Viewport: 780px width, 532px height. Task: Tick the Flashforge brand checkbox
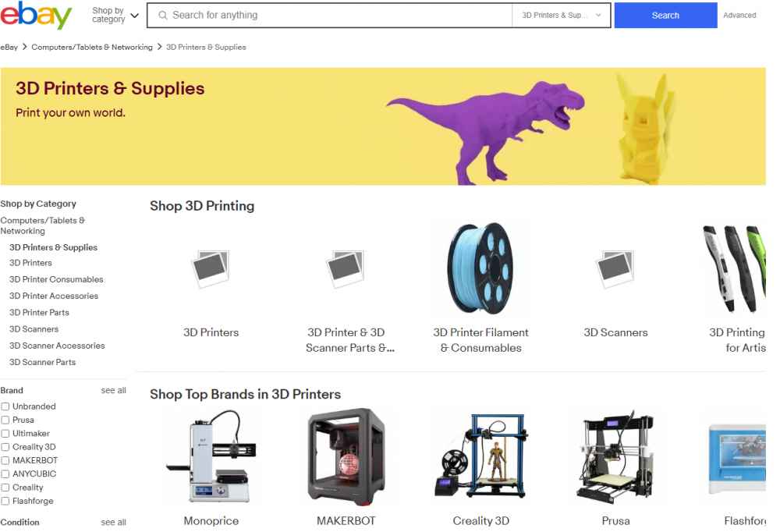pyautogui.click(x=5, y=501)
